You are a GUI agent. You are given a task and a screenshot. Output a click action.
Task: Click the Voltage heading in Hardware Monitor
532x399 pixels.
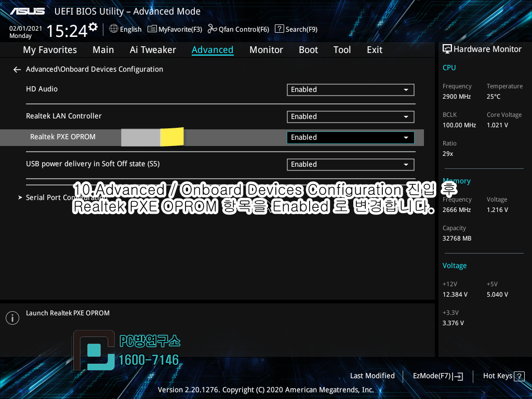coord(454,265)
